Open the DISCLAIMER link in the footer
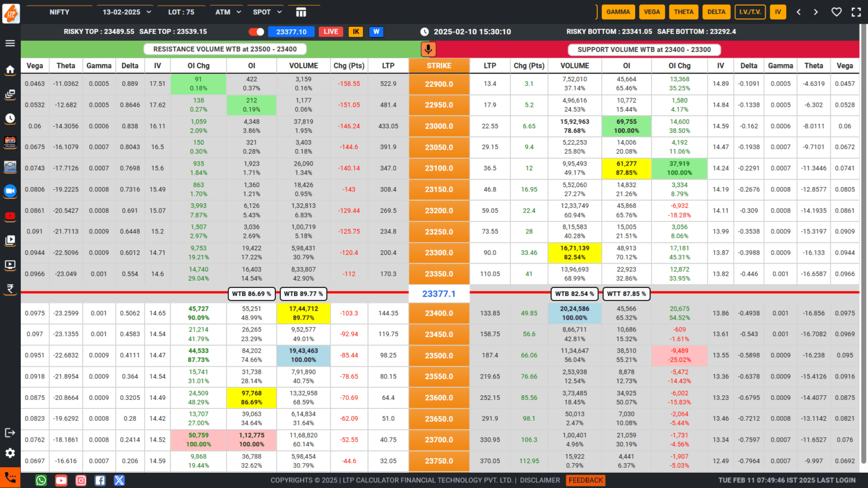868x488 pixels. pos(540,480)
